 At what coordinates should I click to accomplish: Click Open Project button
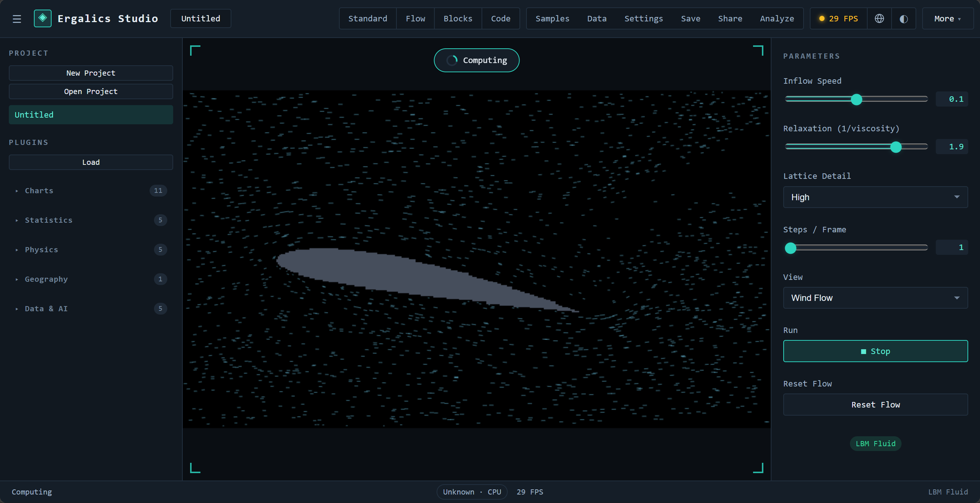pos(91,91)
